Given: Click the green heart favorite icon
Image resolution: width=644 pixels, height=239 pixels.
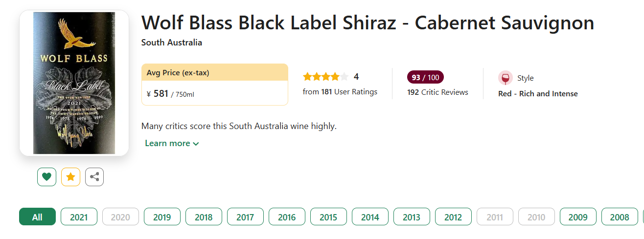Looking at the screenshot, I should coord(46,177).
